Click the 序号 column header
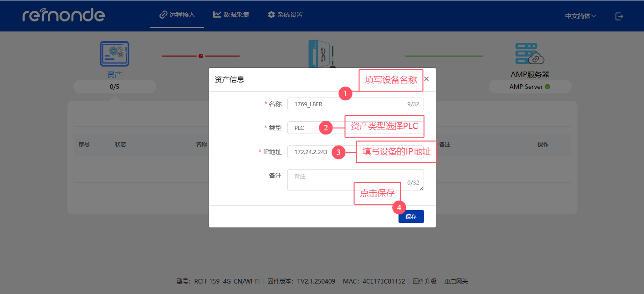644x294 pixels. coord(84,144)
